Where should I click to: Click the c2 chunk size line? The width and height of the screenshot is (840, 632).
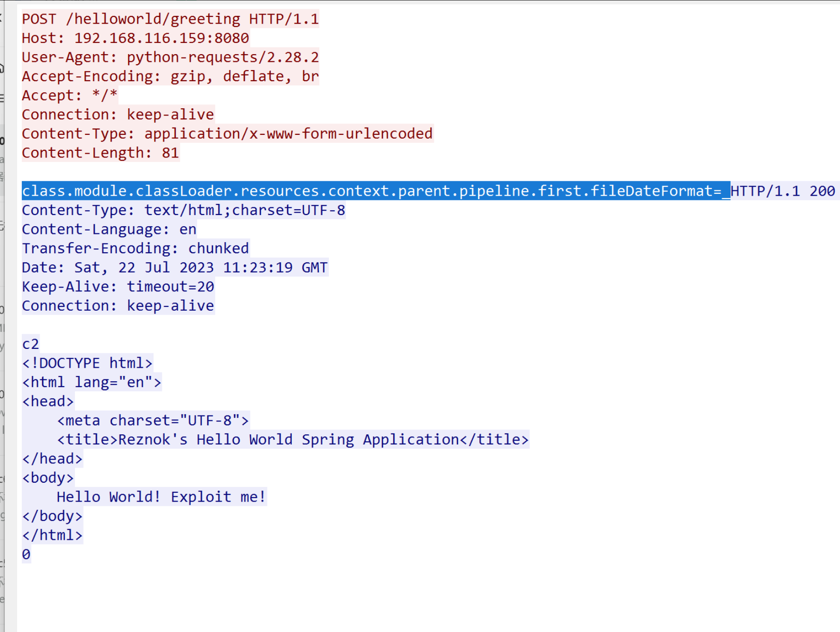pos(30,344)
